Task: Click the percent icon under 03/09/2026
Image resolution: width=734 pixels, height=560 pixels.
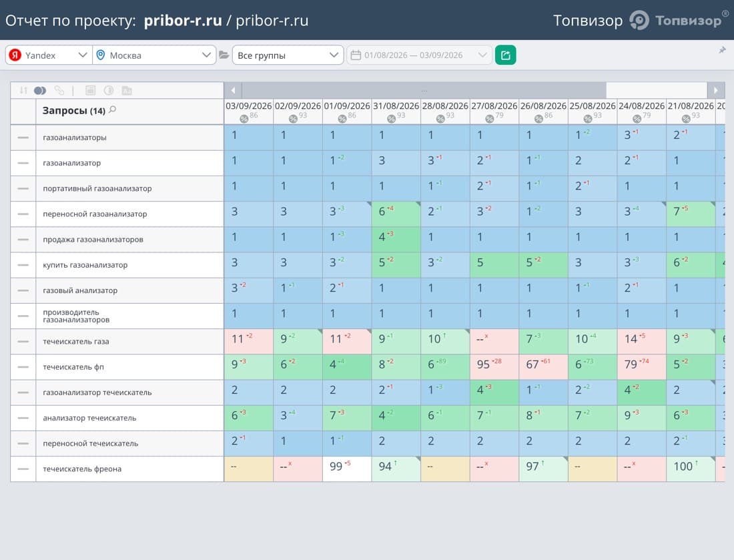Action: (x=244, y=119)
